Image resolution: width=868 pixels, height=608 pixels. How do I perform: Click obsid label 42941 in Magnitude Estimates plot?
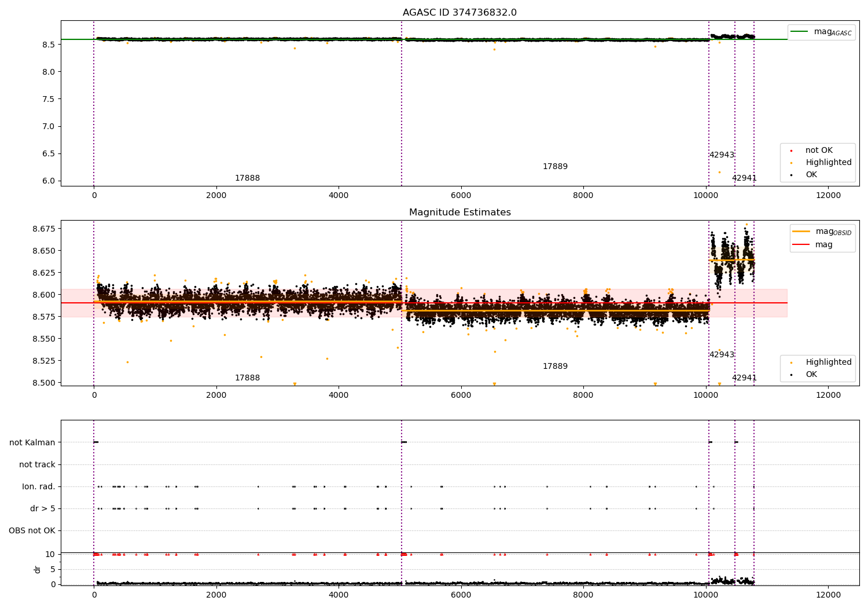click(x=744, y=378)
